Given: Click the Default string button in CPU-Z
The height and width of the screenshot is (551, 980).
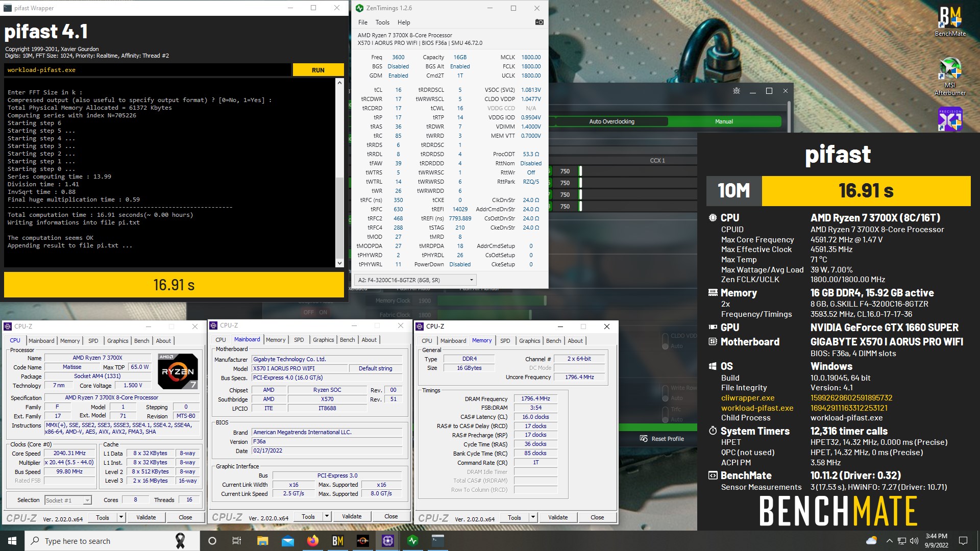Looking at the screenshot, I should pyautogui.click(x=376, y=368).
